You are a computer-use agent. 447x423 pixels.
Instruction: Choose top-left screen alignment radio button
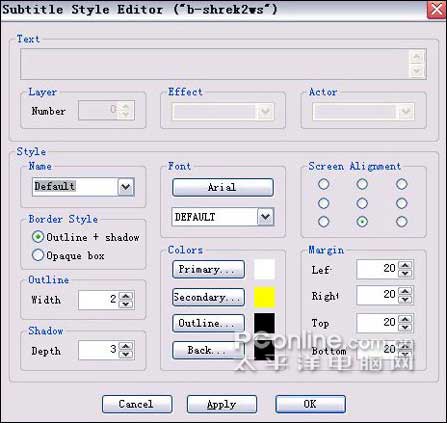tap(323, 184)
